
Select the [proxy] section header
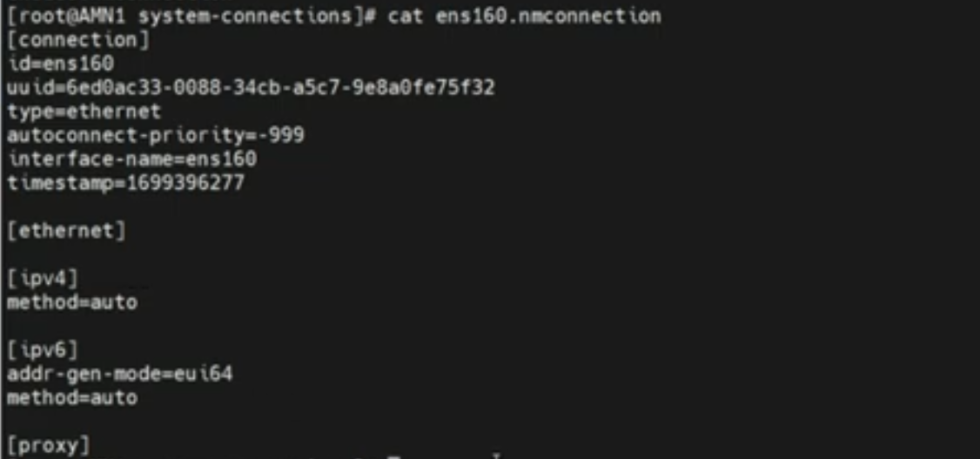tap(49, 445)
